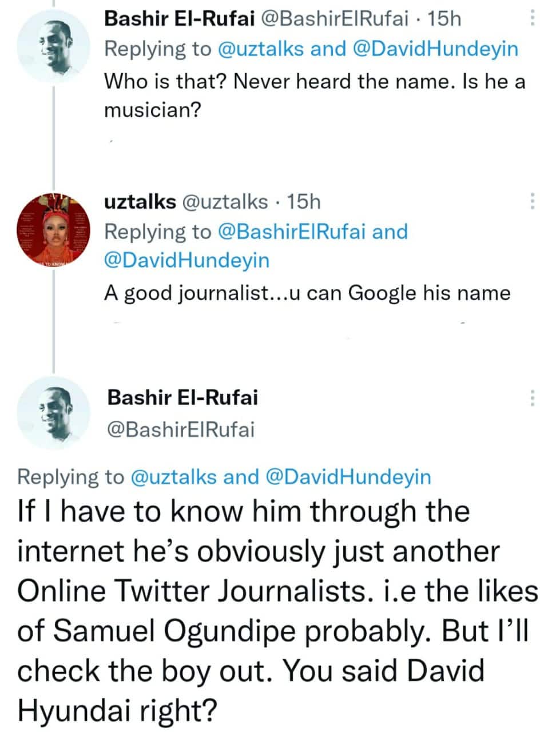The image size is (560, 732).
Task: Click the uztalks profile picture
Action: pyautogui.click(x=54, y=230)
